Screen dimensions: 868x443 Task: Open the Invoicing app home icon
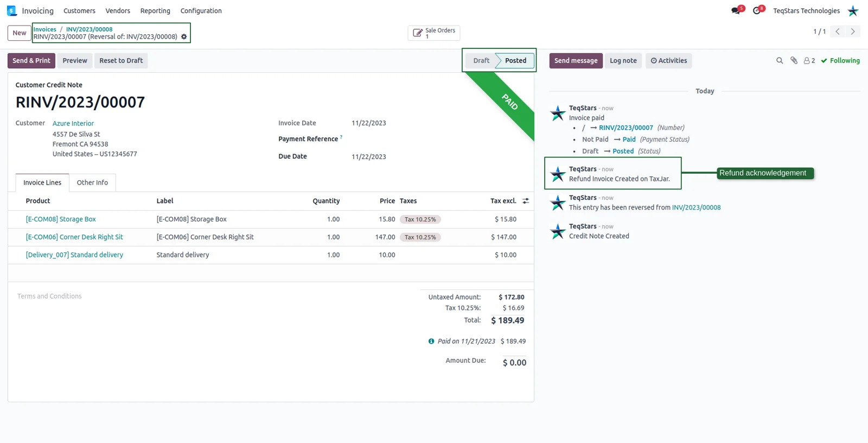click(x=12, y=11)
